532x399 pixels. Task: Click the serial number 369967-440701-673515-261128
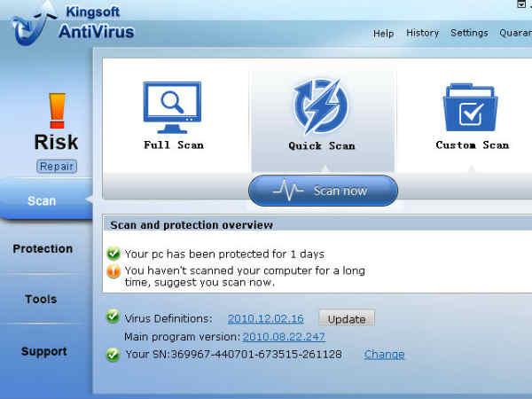[256, 355]
